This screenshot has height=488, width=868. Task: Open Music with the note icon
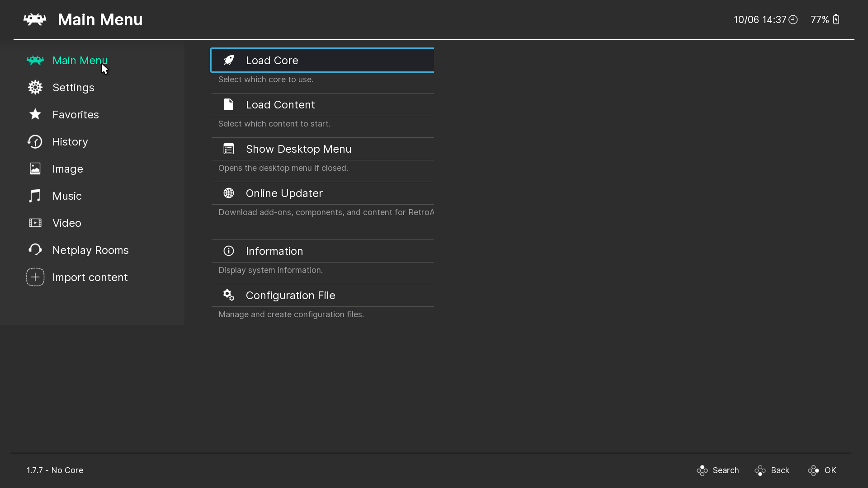tap(35, 196)
